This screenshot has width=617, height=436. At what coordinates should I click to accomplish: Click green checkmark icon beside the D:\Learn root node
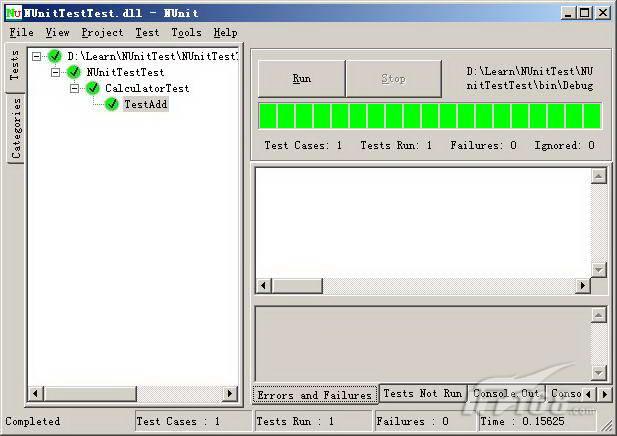(55, 56)
